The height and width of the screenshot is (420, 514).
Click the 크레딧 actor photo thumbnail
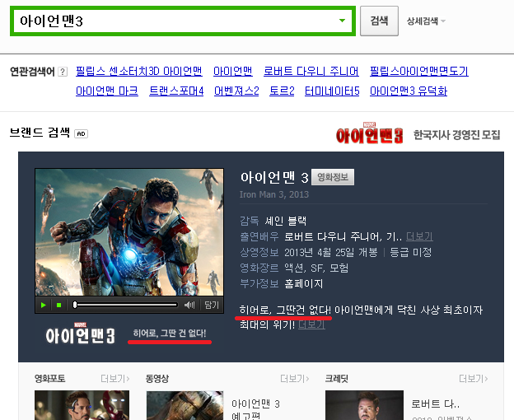tap(364, 405)
